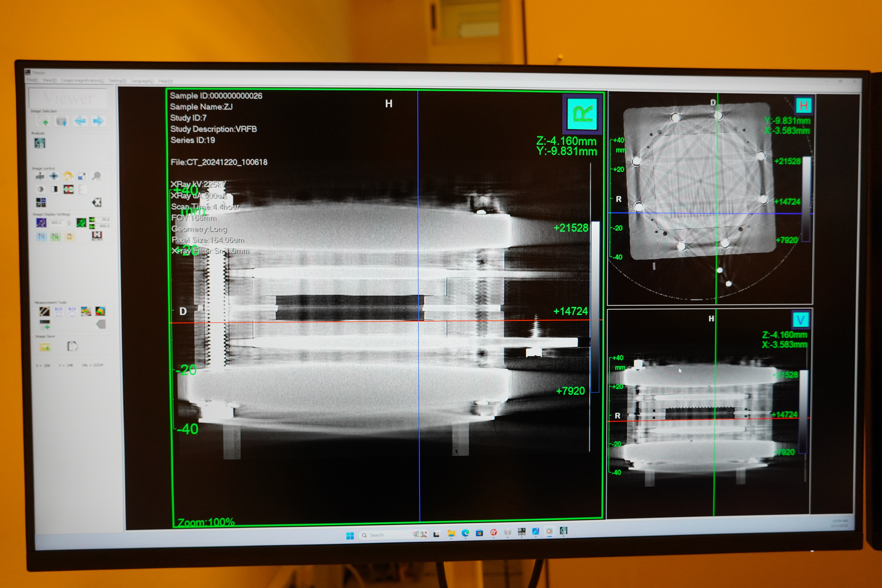Go to next image with blue right arrow

(98, 121)
